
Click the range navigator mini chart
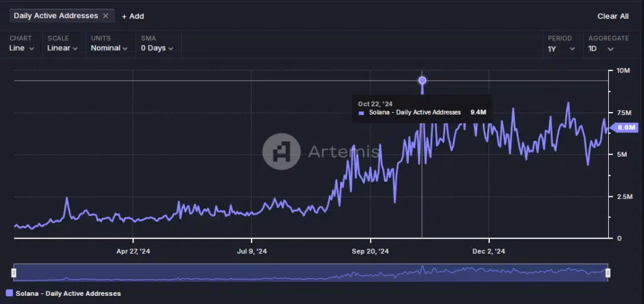pyautogui.click(x=311, y=273)
